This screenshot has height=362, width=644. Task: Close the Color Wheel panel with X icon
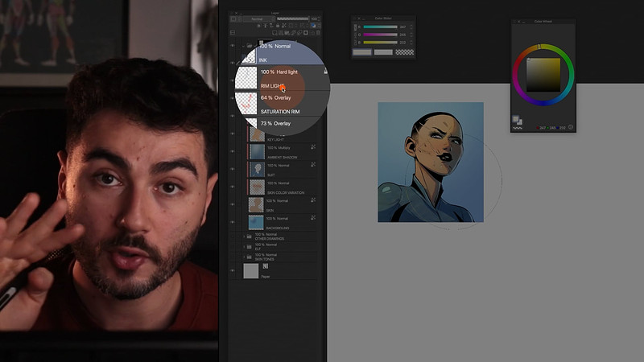(518, 22)
